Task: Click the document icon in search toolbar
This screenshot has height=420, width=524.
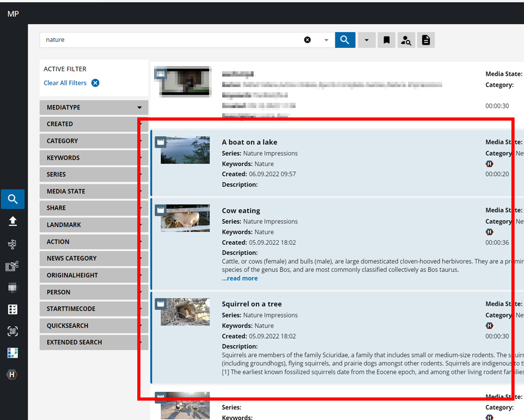Action: pos(425,40)
